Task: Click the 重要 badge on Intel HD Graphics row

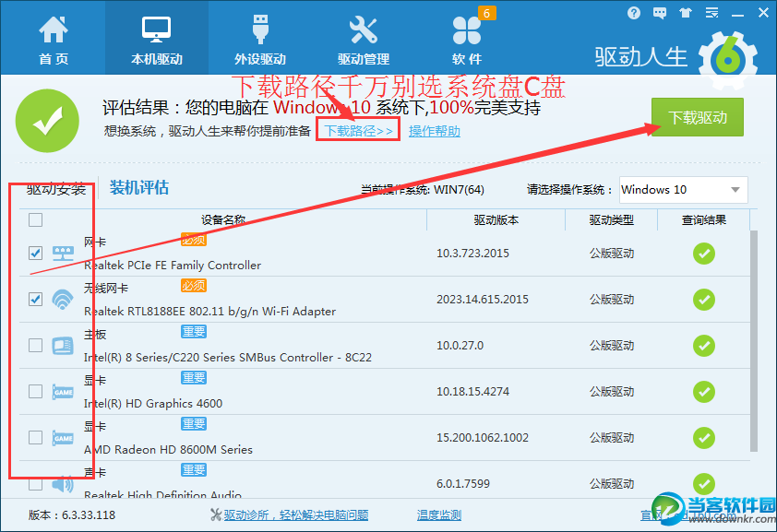Action: [194, 378]
